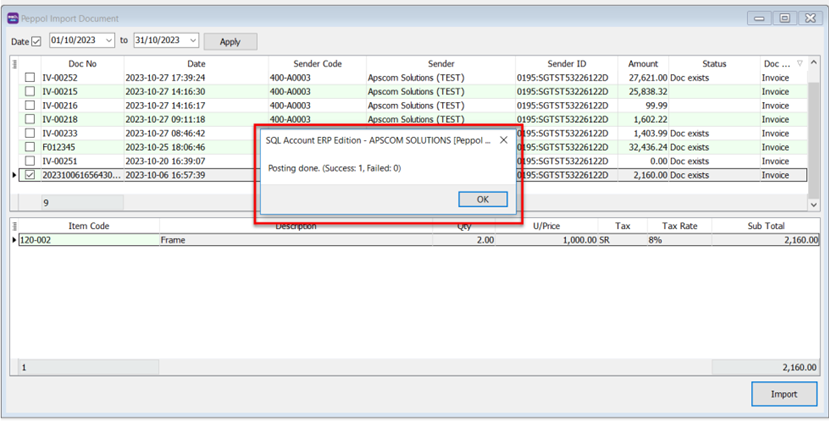The height and width of the screenshot is (422, 829).
Task: Sort by the Sender Code column header
Action: click(317, 63)
